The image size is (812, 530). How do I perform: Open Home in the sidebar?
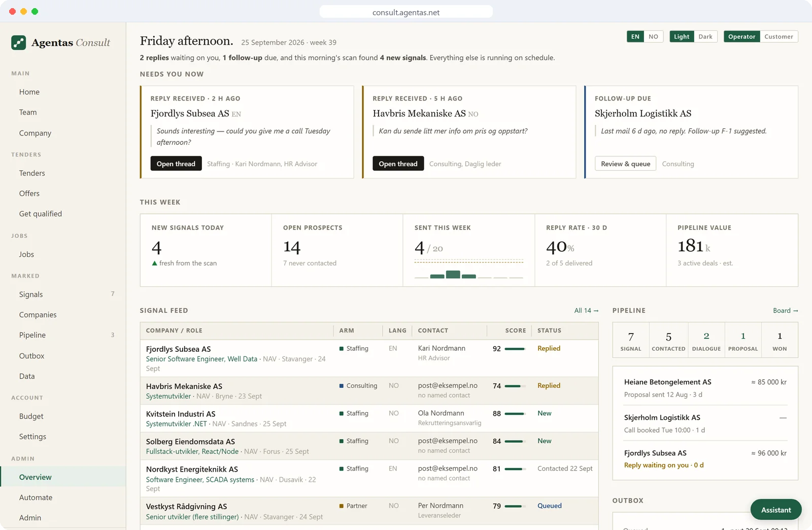(63, 92)
